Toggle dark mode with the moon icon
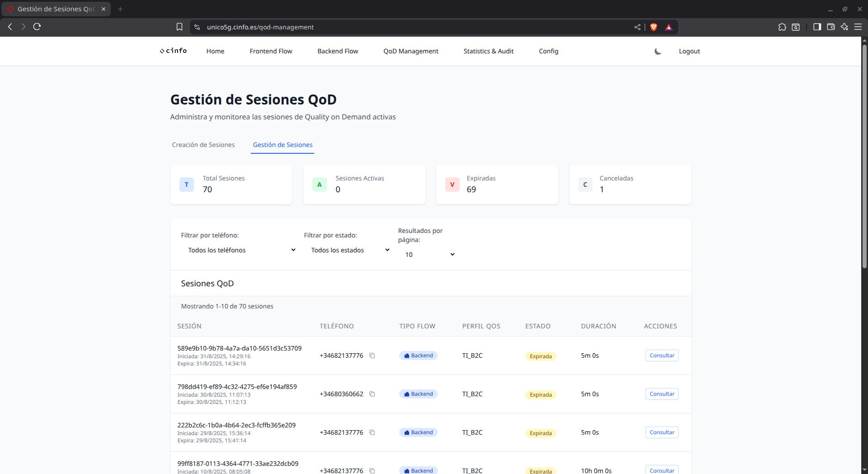Image resolution: width=868 pixels, height=474 pixels. point(658,51)
